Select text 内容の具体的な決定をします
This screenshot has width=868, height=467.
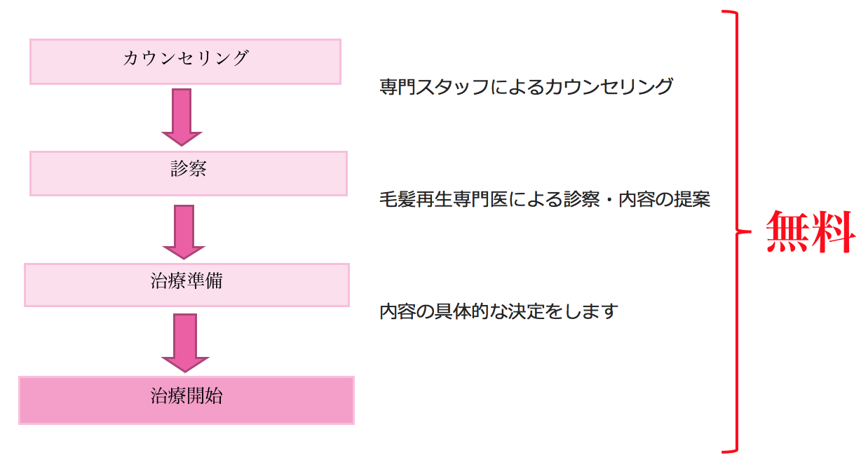pos(499,311)
